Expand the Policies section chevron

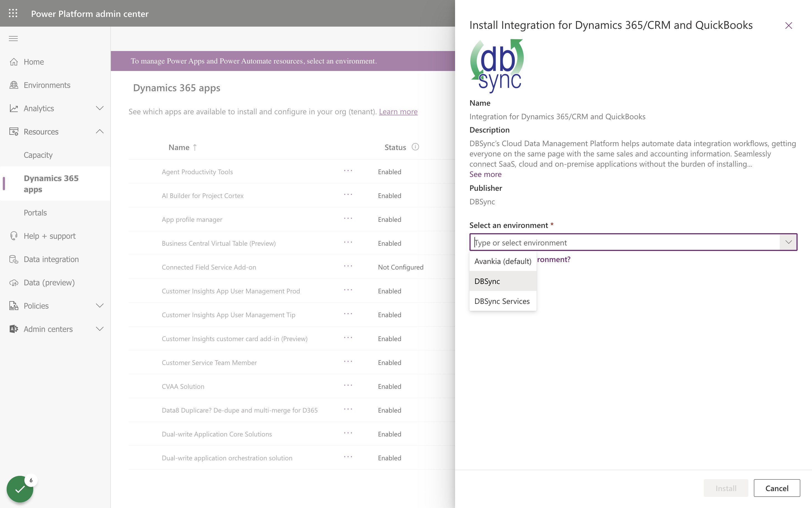pos(100,306)
